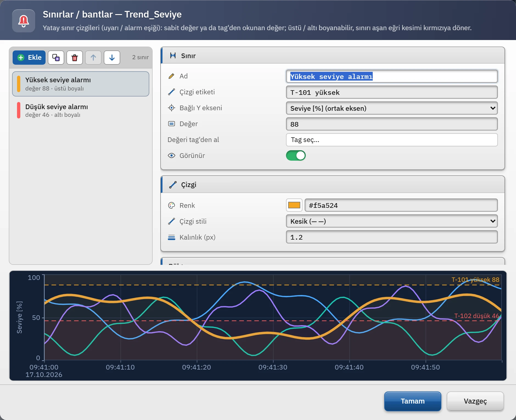Click the hex color field #f5a524
This screenshot has width=516, height=420.
(401, 205)
